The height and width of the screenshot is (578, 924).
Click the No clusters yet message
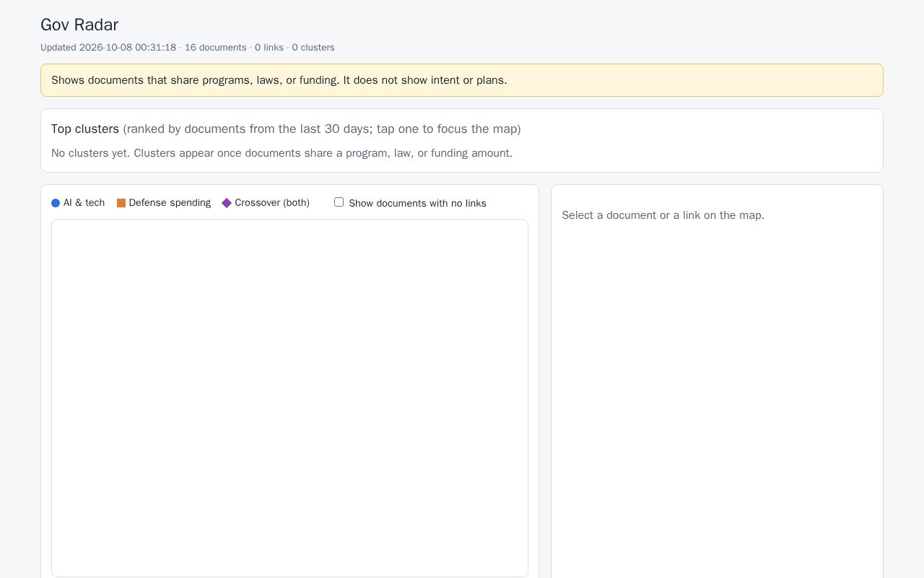[x=282, y=153]
